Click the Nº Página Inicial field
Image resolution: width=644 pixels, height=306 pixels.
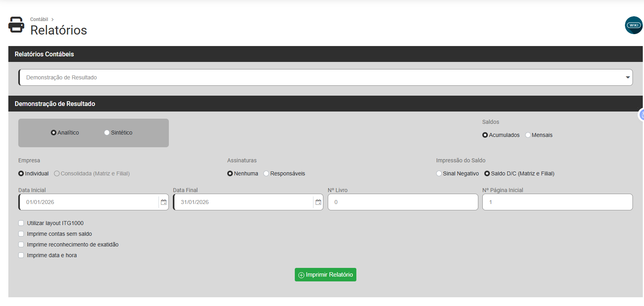[x=557, y=202]
